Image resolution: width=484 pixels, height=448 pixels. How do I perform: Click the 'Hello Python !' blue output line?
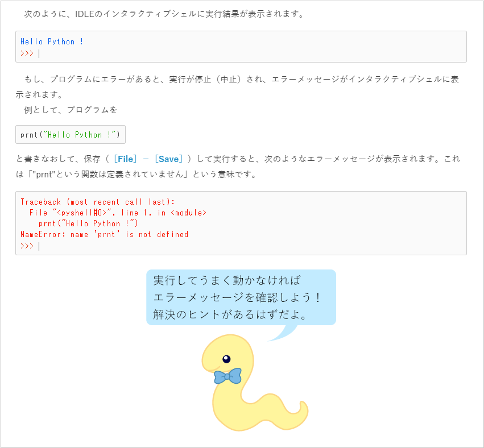point(52,42)
